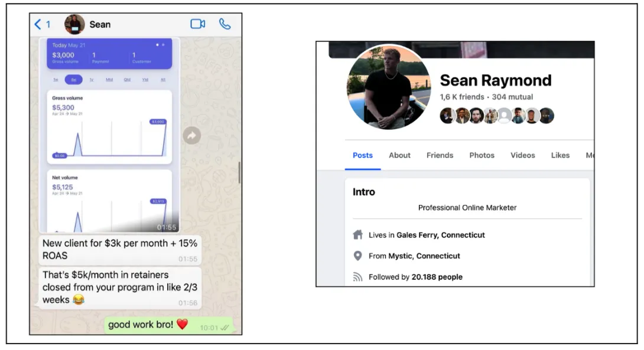The width and height of the screenshot is (644, 350).
Task: Click the laughing emoji in the message
Action: coord(78,300)
